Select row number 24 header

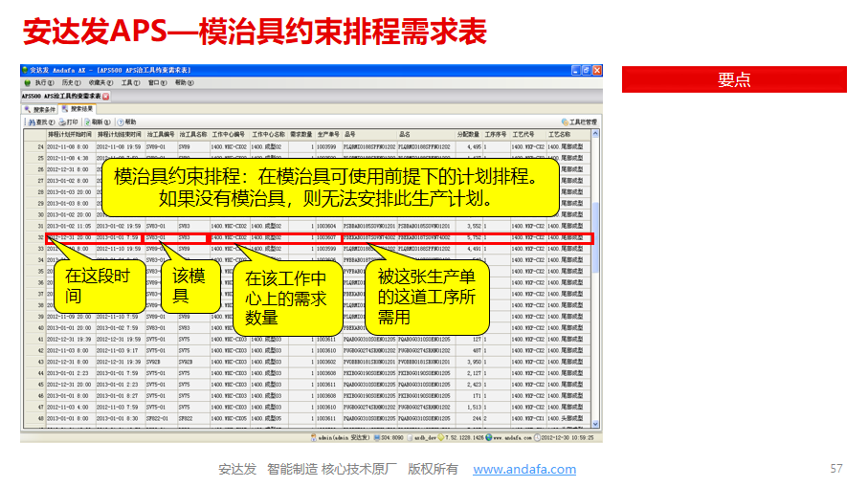click(35, 147)
